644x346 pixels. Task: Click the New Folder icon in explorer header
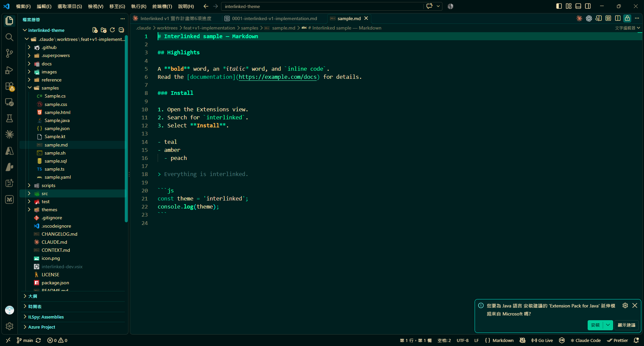104,30
